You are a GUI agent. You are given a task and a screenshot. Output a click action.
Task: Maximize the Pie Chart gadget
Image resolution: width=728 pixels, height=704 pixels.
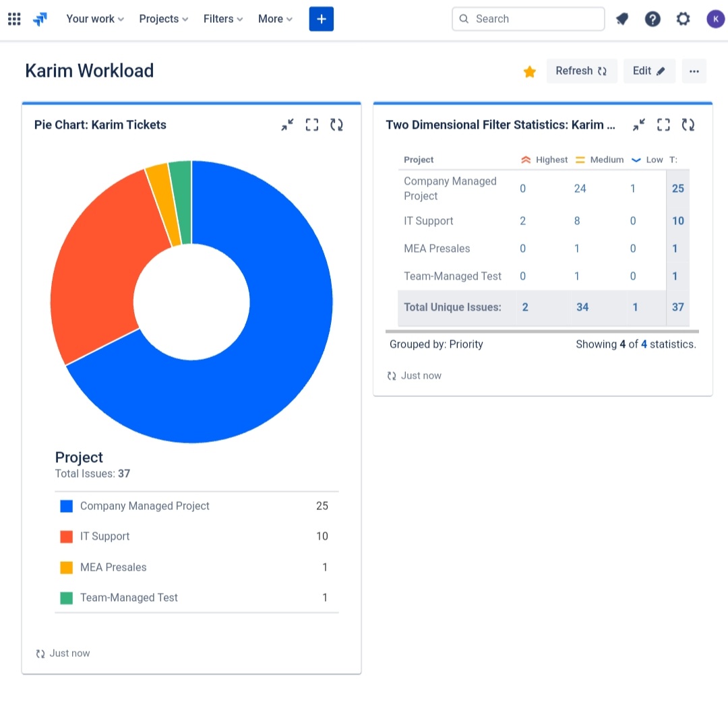[311, 125]
